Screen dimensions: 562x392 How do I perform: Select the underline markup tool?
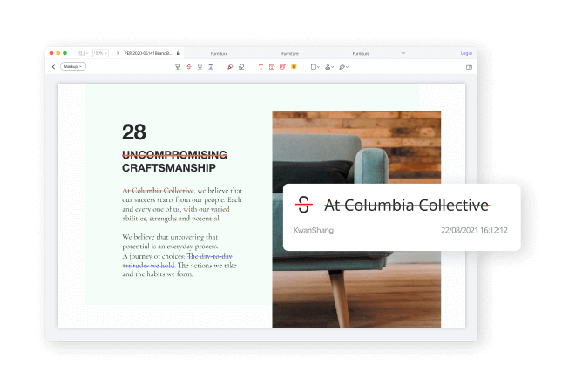pyautogui.click(x=200, y=67)
